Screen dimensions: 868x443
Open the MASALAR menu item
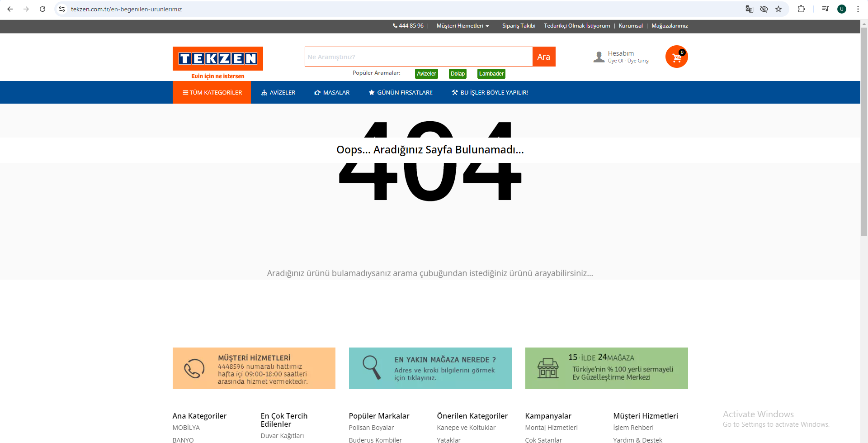click(x=332, y=92)
